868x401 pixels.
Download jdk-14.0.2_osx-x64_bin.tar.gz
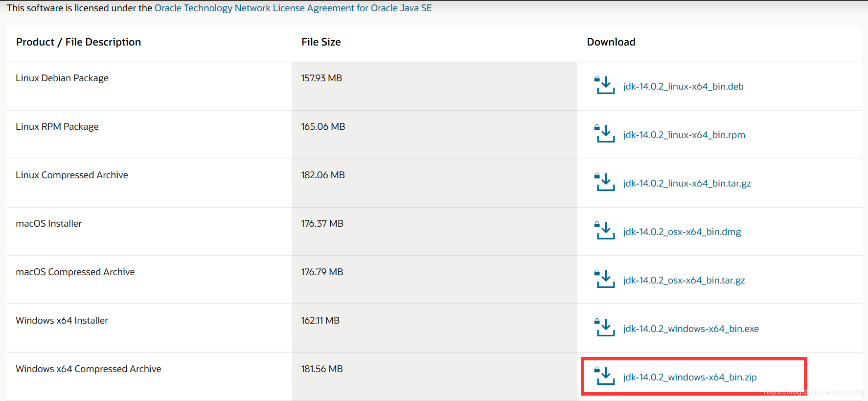684,280
